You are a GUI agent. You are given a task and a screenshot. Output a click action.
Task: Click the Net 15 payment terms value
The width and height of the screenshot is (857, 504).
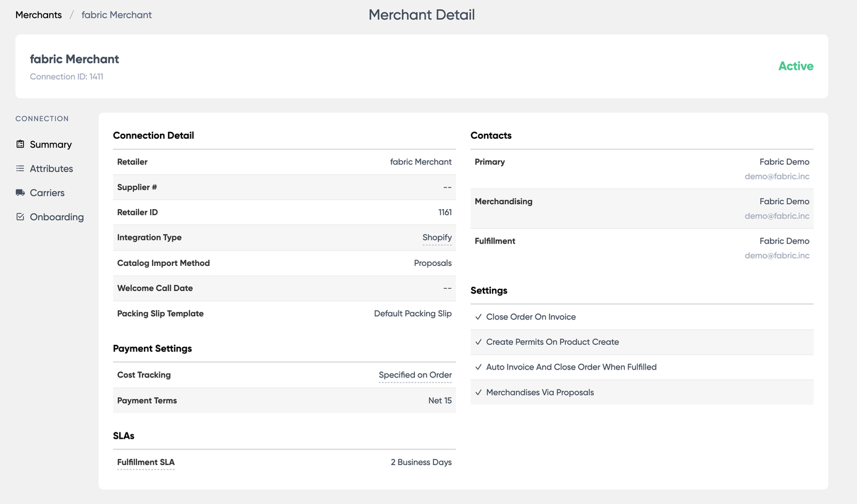(x=440, y=400)
